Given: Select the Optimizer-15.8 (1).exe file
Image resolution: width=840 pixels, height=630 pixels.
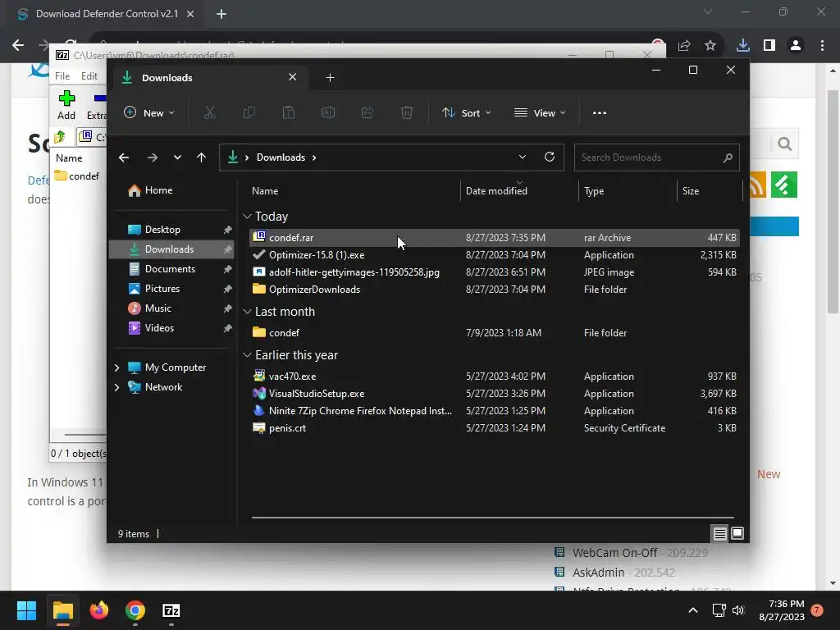Looking at the screenshot, I should (494, 255).
